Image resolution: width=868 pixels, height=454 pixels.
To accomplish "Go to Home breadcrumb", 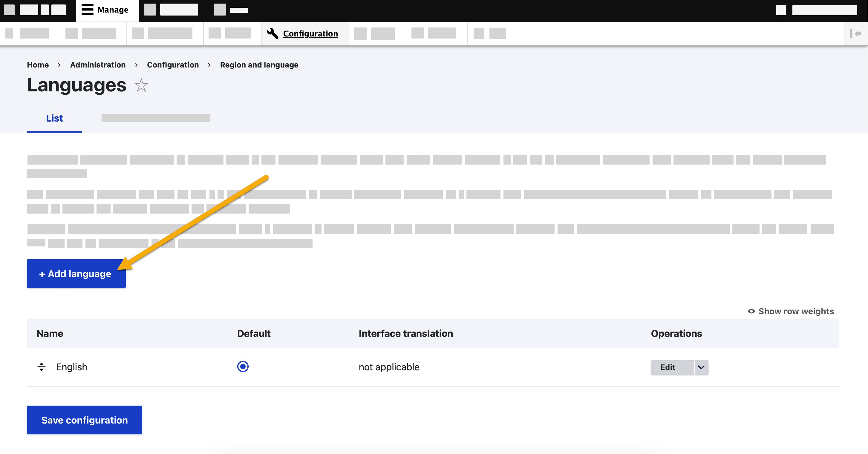I will [x=38, y=65].
